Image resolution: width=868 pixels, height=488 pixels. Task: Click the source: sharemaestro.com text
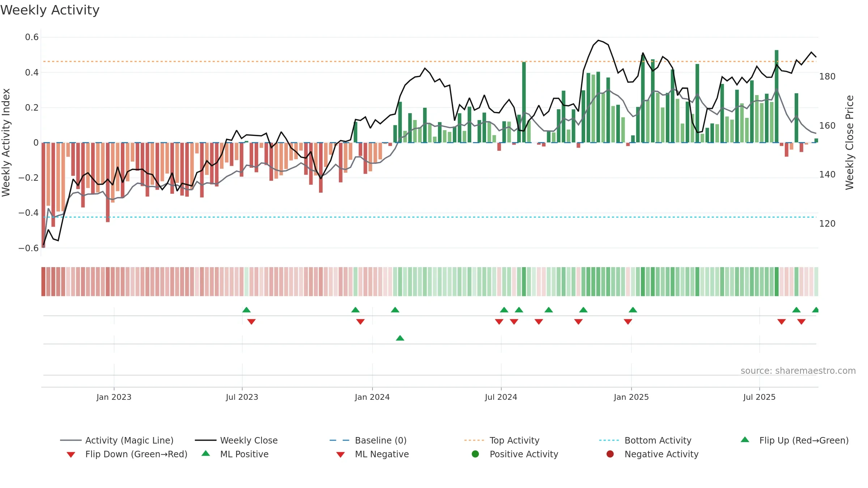pyautogui.click(x=798, y=371)
